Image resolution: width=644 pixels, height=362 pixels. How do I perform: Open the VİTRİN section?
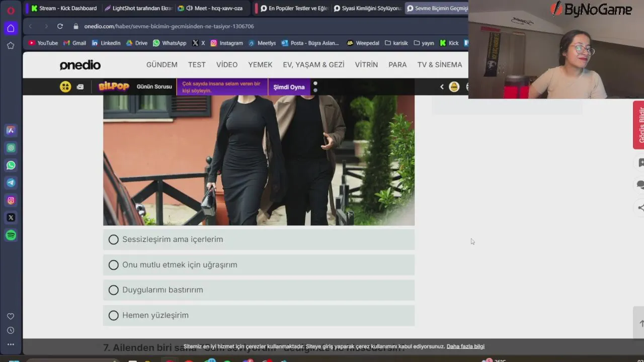[366, 65]
